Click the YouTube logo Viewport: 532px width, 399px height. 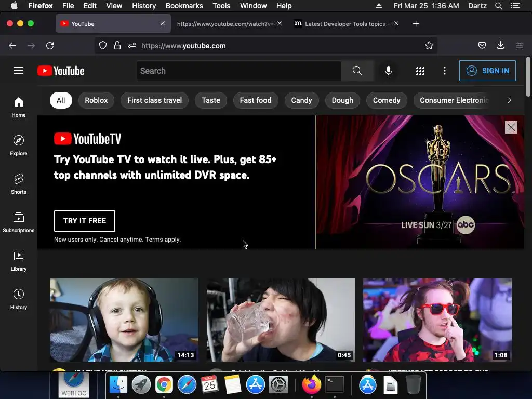[x=61, y=71]
